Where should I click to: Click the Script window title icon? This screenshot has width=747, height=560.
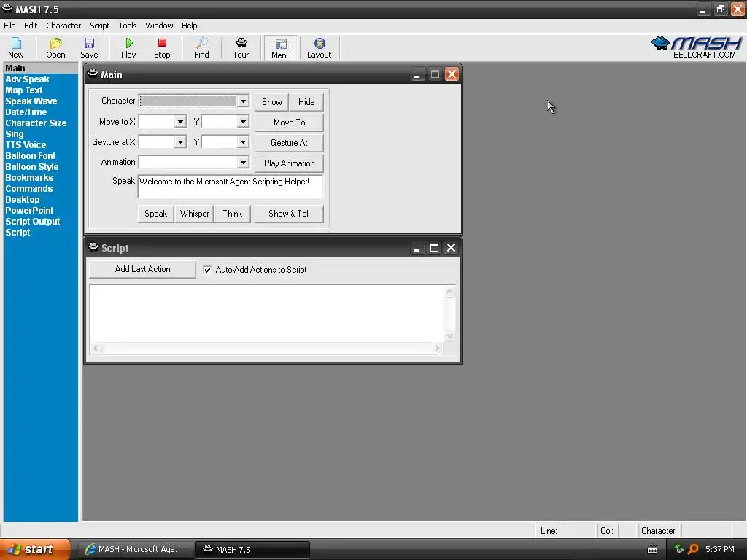93,247
